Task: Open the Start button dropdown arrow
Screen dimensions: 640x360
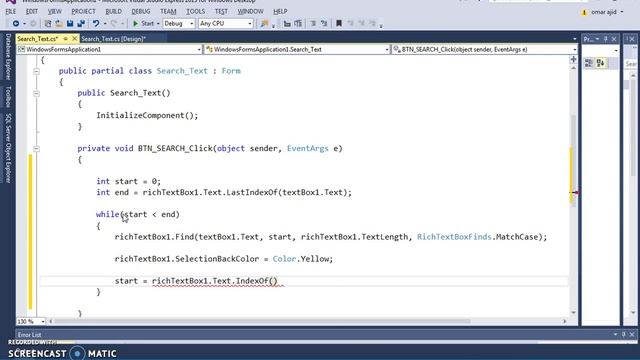Action: tap(158, 24)
